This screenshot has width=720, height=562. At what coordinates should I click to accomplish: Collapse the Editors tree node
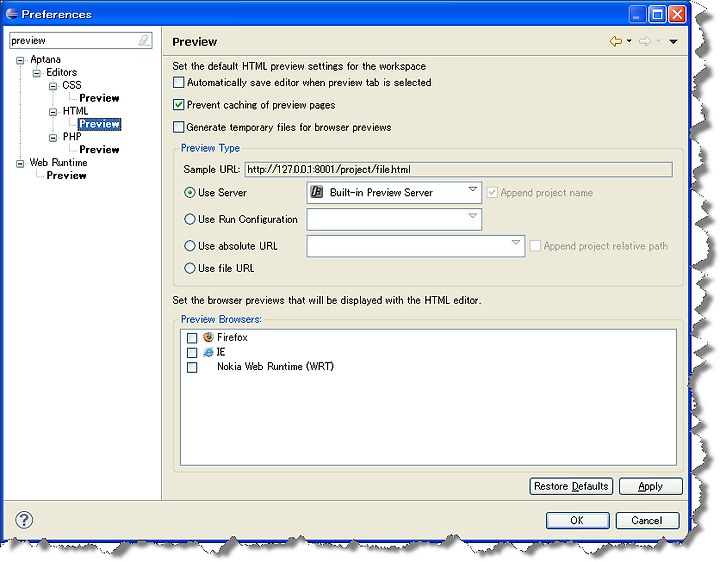37,73
